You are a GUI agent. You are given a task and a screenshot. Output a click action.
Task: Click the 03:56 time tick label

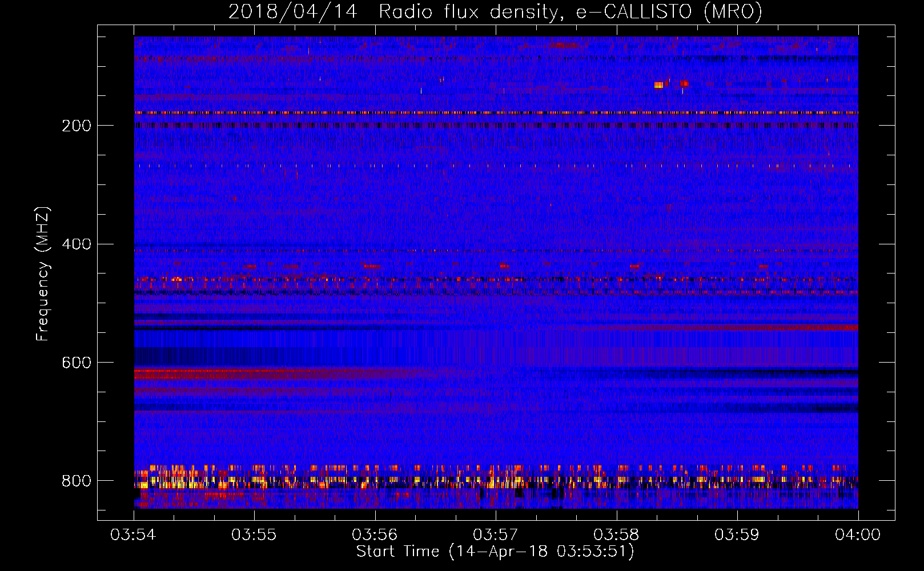point(375,535)
